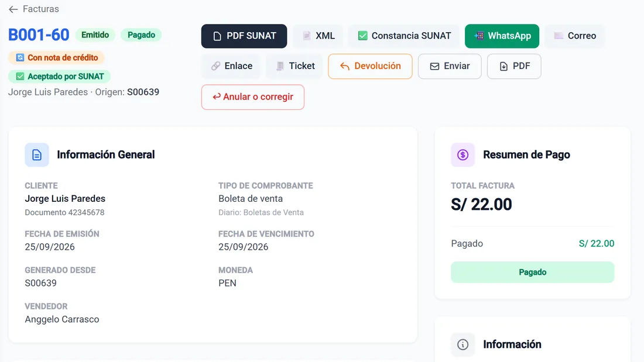The image size is (644, 362).
Task: Click the Aceptado por SUNAT check icon
Action: 20,77
